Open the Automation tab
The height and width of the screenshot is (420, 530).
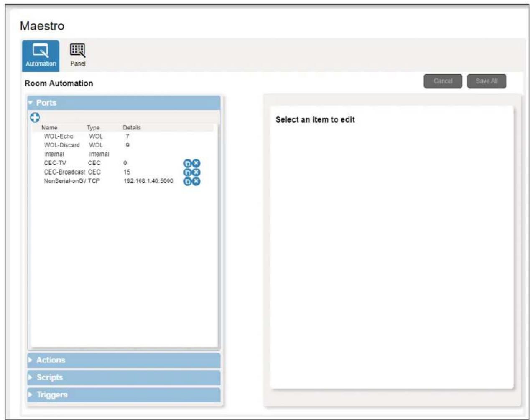41,56
